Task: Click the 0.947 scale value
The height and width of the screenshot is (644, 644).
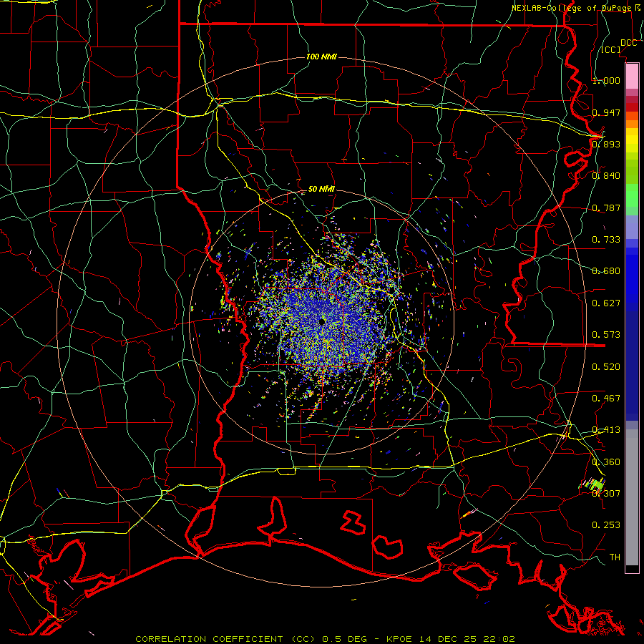Action: [x=606, y=112]
